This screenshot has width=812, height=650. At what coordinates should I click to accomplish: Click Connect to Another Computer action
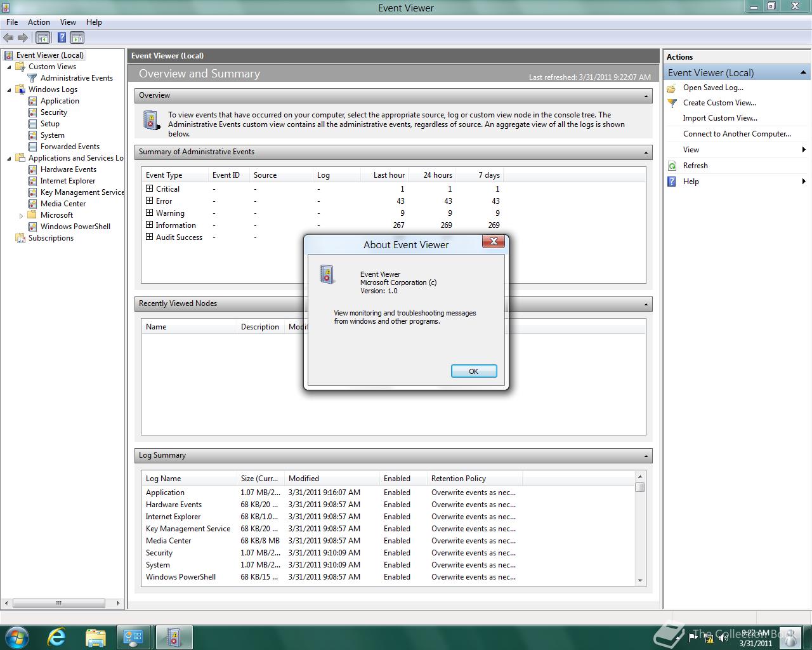(x=737, y=134)
